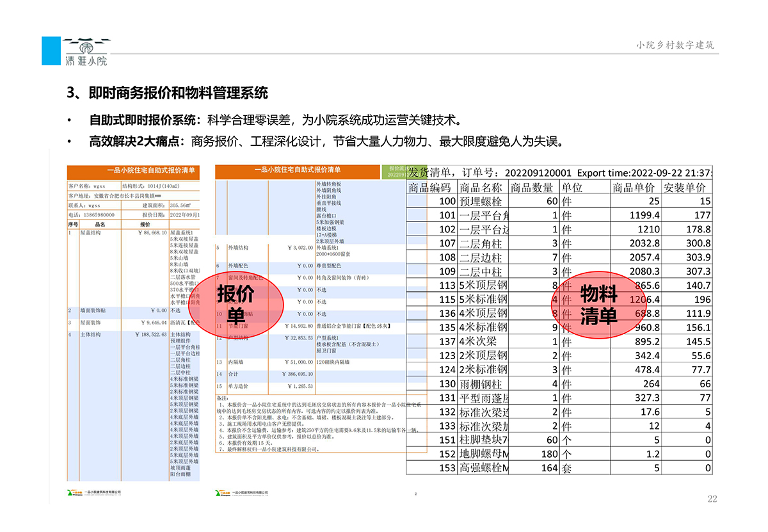The image size is (768, 532).
Task: Click the middle quotation sheet's orange title bar
Action: 298,170
